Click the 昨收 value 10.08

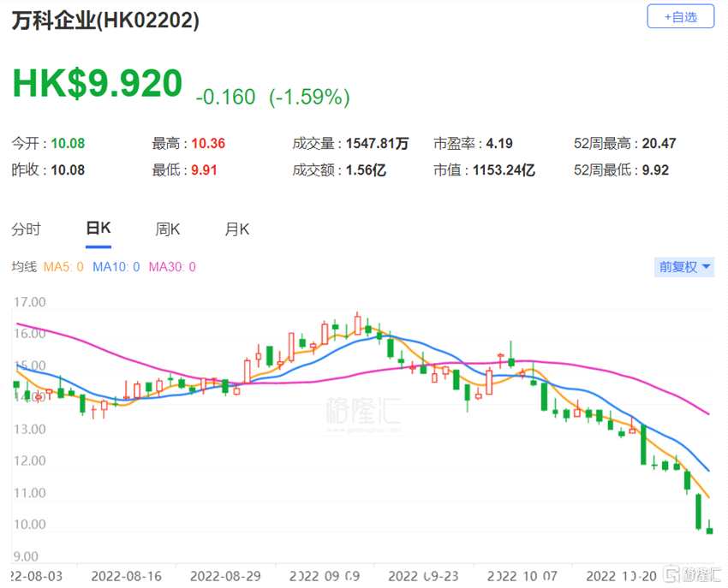point(68,170)
